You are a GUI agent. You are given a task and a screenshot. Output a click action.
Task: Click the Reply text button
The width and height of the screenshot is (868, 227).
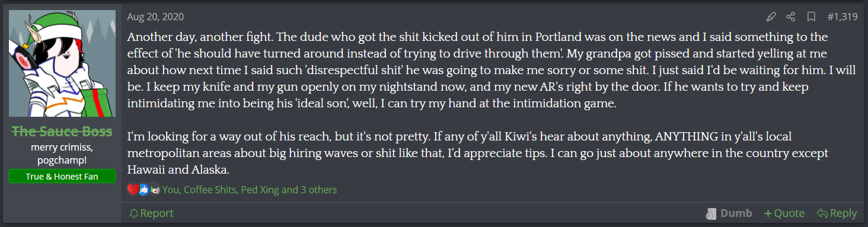[x=843, y=213]
